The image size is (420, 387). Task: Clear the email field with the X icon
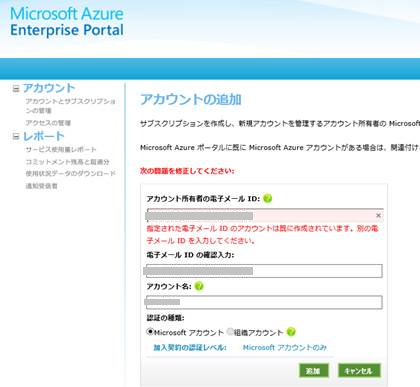point(378,215)
